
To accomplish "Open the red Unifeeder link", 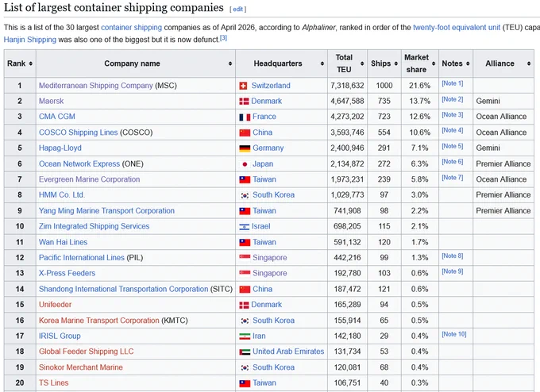I will [55, 305].
